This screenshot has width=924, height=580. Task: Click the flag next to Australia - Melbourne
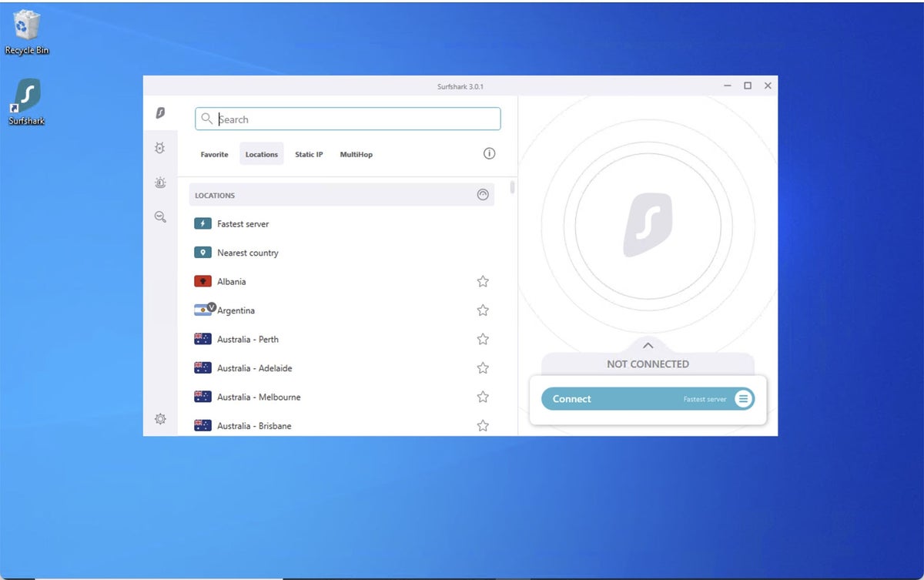click(x=203, y=397)
